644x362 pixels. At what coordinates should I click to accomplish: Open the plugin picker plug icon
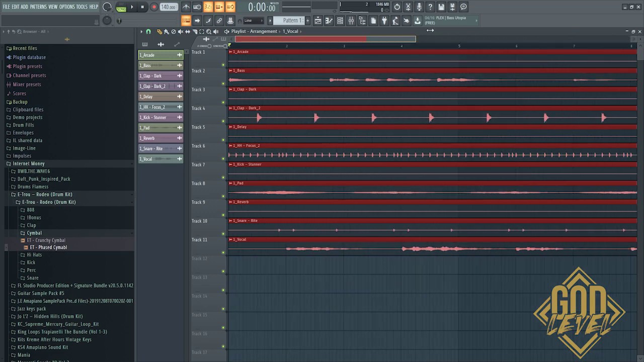[x=384, y=21]
